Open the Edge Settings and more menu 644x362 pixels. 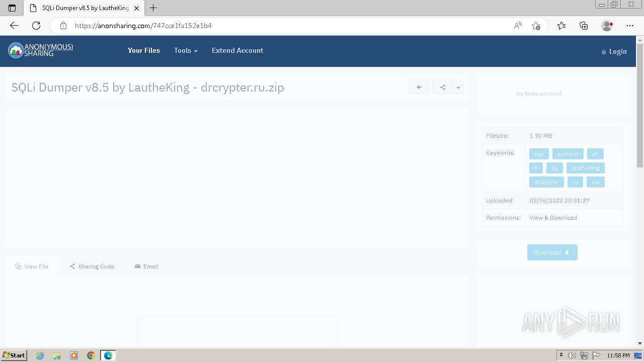pos(630,26)
